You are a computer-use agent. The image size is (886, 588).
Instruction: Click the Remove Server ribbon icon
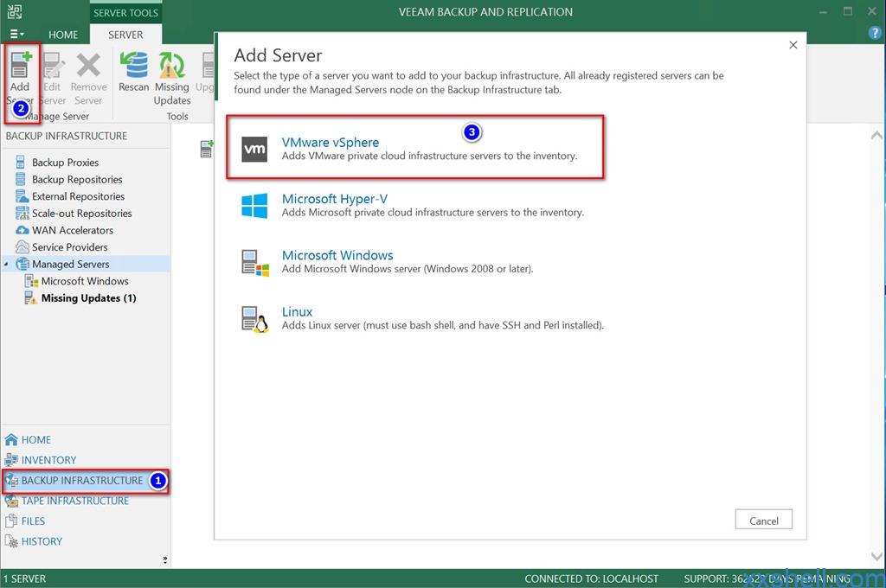89,65
